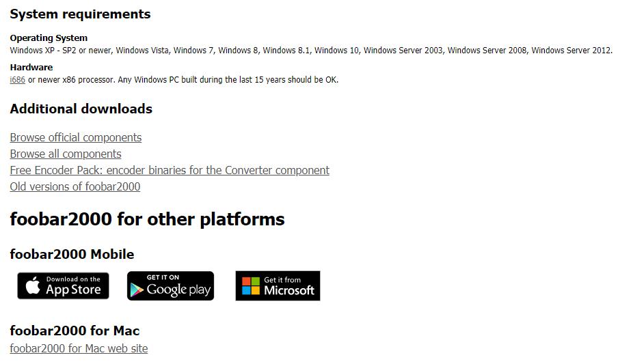Click the foobar2000 Mobile heading
The width and height of the screenshot is (631, 364).
[72, 254]
